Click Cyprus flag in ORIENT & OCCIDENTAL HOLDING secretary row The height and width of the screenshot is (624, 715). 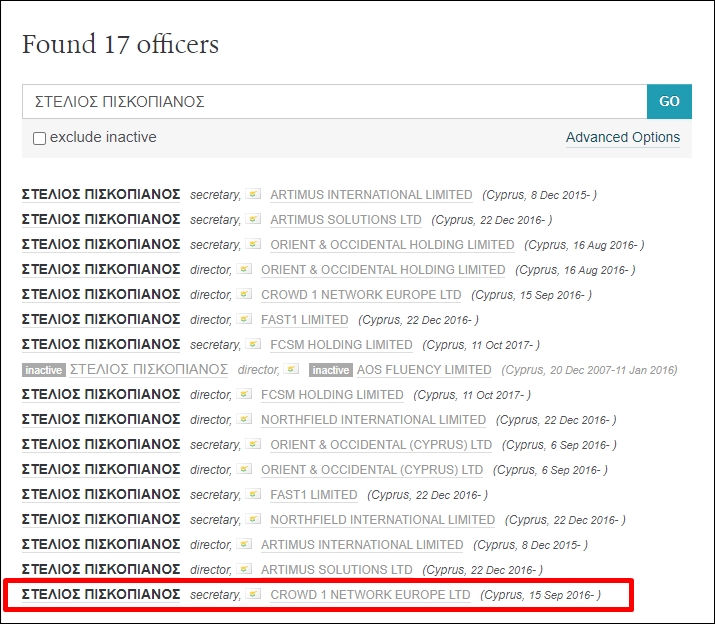[x=253, y=244]
